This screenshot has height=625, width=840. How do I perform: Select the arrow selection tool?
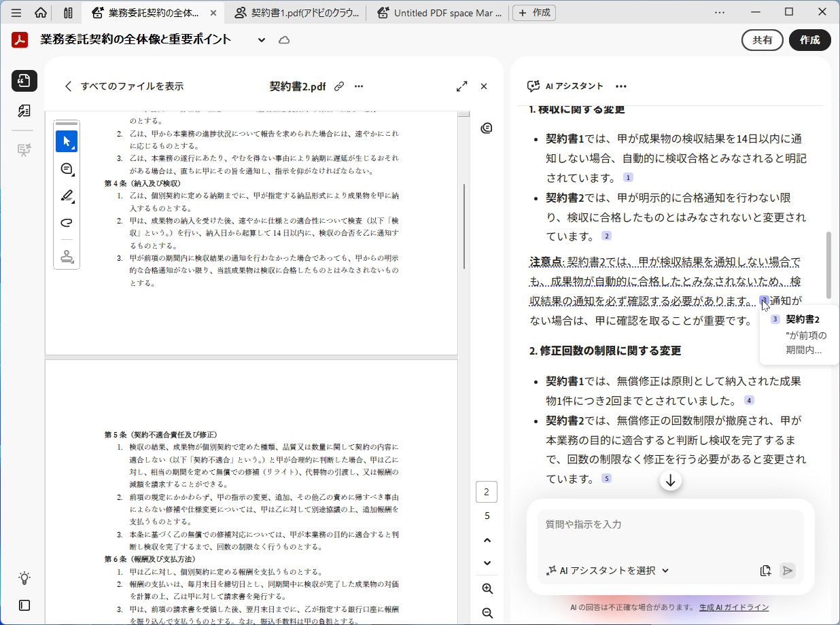tap(67, 141)
